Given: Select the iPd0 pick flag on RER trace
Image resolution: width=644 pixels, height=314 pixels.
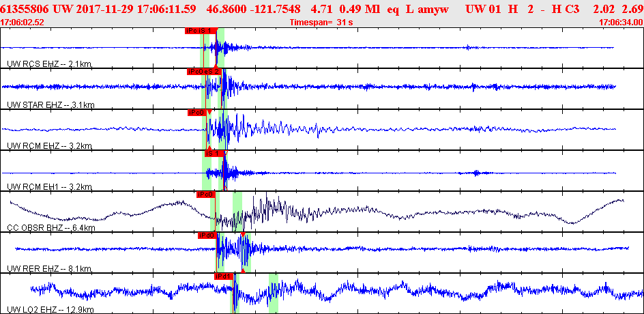Looking at the screenshot, I should point(207,235).
